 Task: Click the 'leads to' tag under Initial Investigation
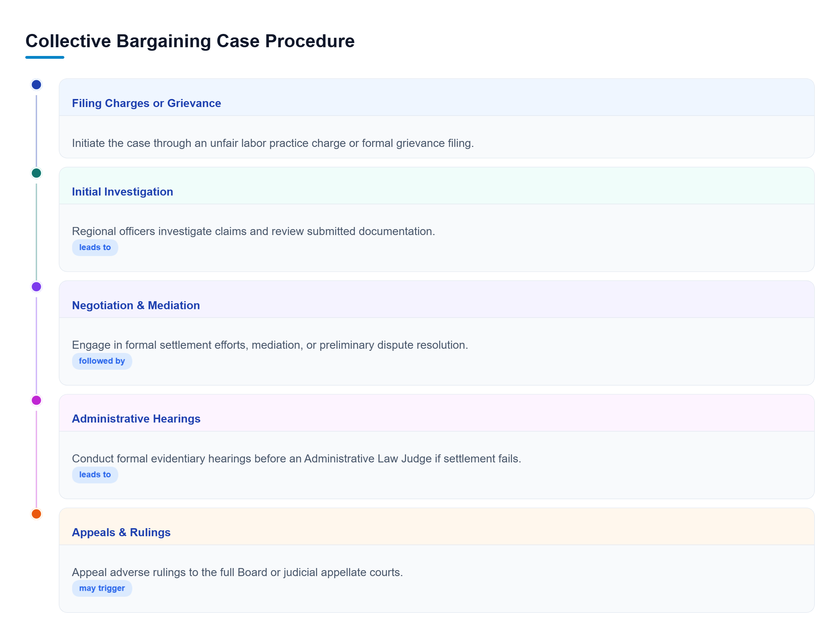click(x=95, y=248)
